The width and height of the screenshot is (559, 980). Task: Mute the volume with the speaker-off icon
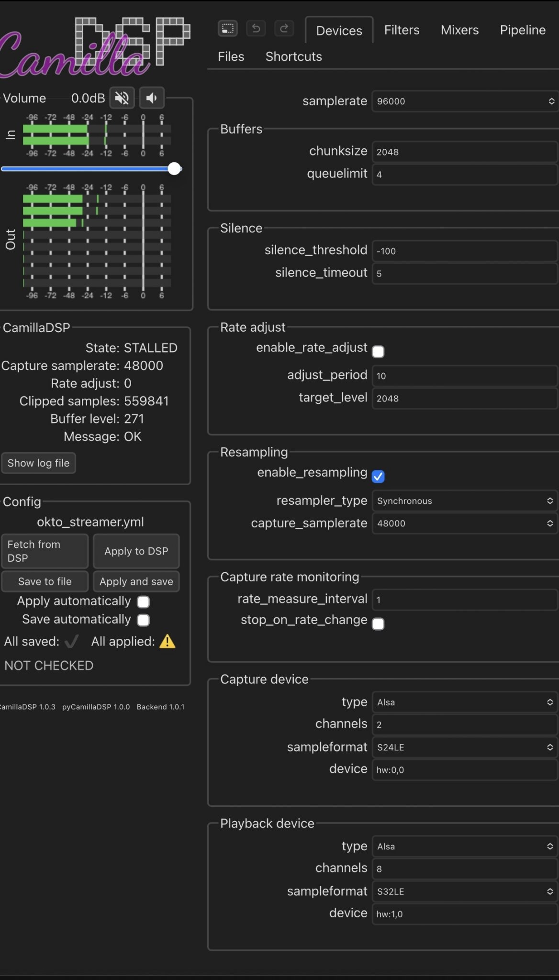tap(122, 98)
